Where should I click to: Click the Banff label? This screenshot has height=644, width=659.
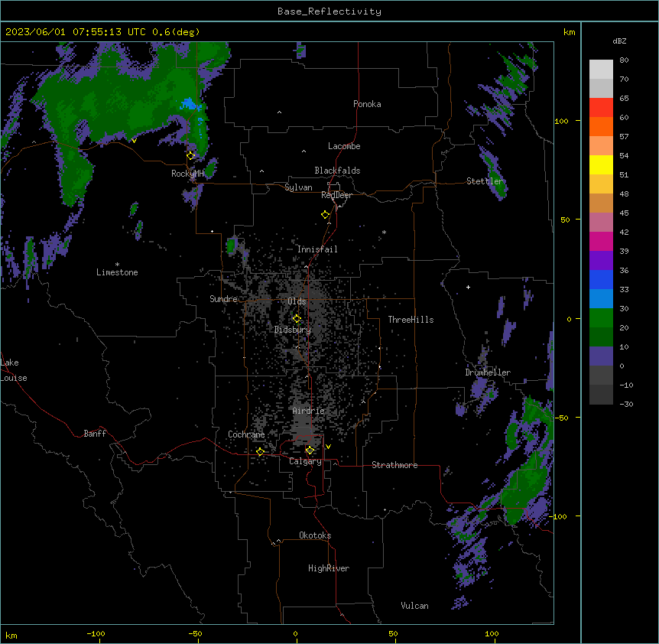95,434
